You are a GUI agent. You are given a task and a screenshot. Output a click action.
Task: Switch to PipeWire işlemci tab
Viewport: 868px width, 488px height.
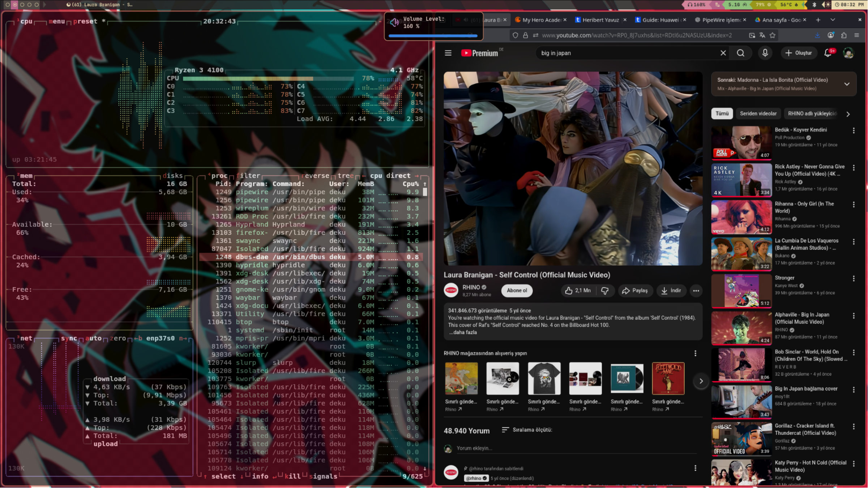[x=720, y=20]
